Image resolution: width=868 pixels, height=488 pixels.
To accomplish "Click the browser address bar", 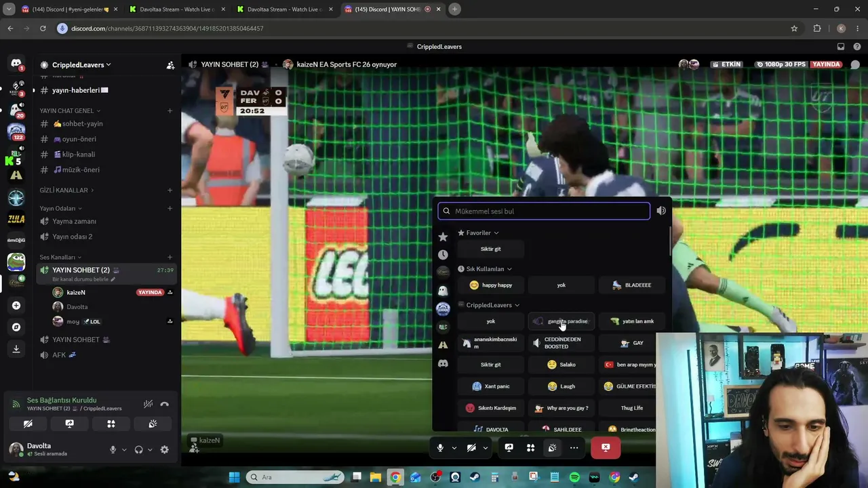I will pos(420,28).
